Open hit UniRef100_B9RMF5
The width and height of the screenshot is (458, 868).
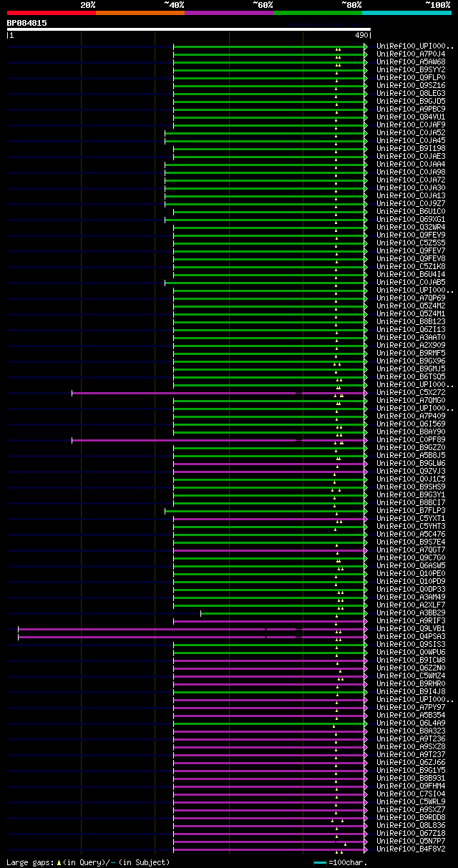coord(411,353)
